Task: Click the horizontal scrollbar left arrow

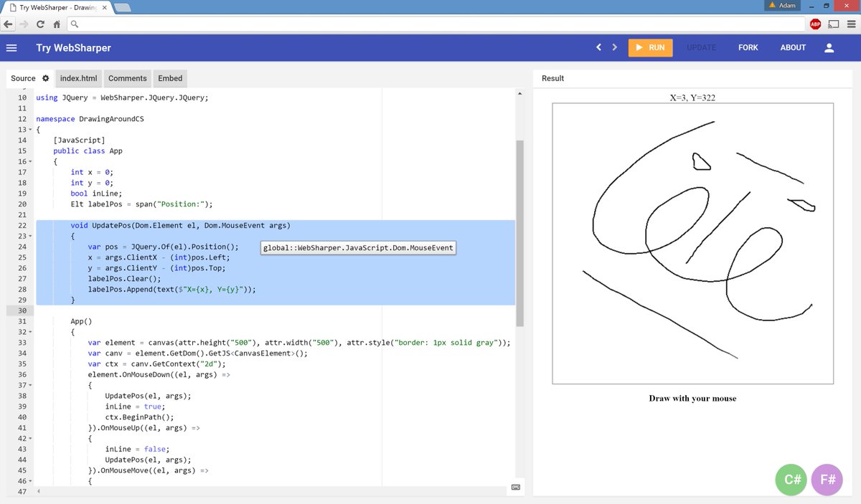Action: click(x=38, y=492)
